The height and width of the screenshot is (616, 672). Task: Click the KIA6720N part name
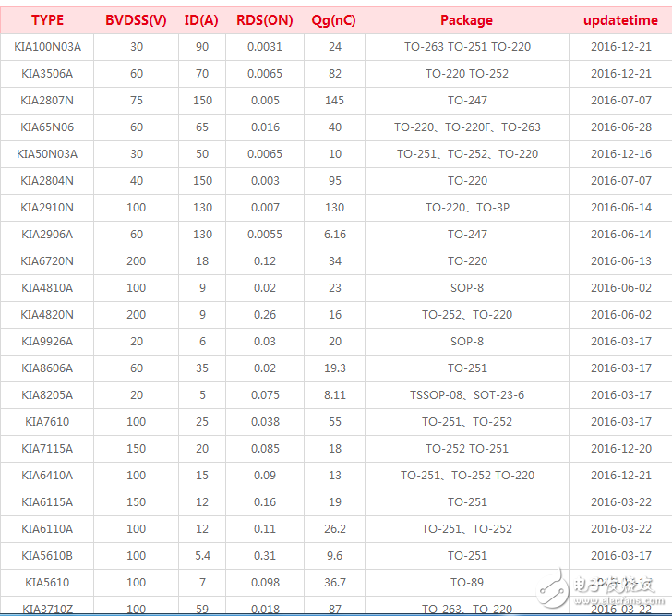47,261
